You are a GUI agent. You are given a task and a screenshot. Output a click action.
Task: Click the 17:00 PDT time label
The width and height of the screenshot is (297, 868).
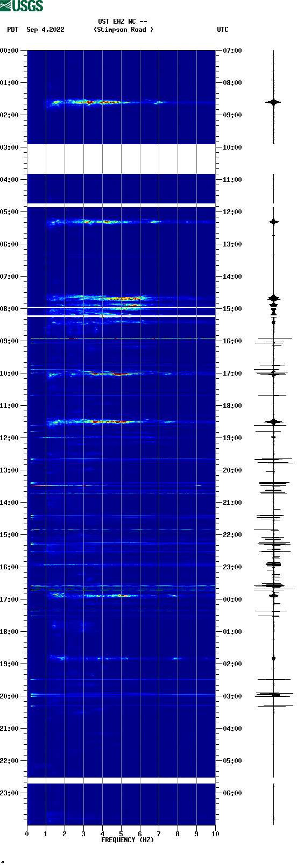click(10, 599)
